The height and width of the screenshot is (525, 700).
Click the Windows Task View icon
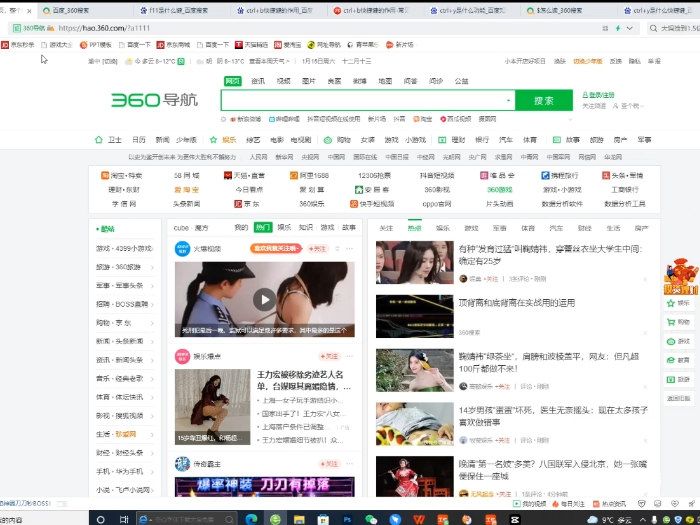(x=124, y=519)
